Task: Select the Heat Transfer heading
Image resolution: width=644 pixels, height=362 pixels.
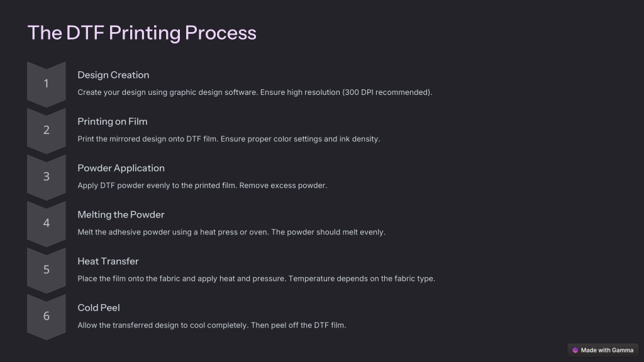Action: pos(108,261)
